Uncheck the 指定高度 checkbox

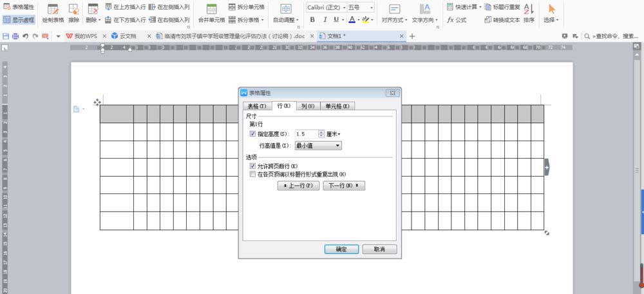click(252, 134)
